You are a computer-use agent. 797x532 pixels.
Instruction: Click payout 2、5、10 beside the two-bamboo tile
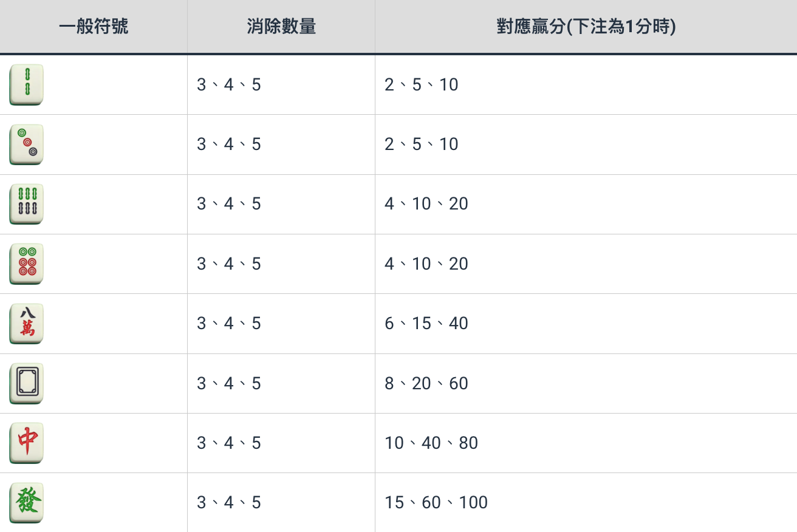[422, 84]
